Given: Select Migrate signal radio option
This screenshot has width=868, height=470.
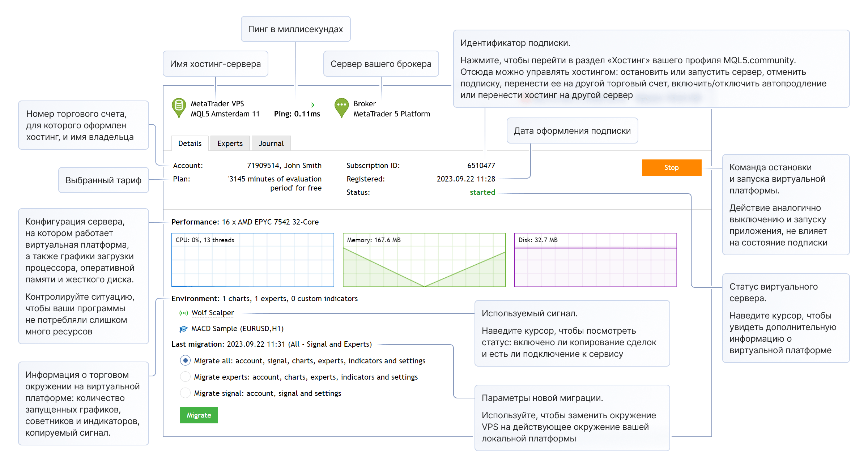Looking at the screenshot, I should click(x=185, y=393).
